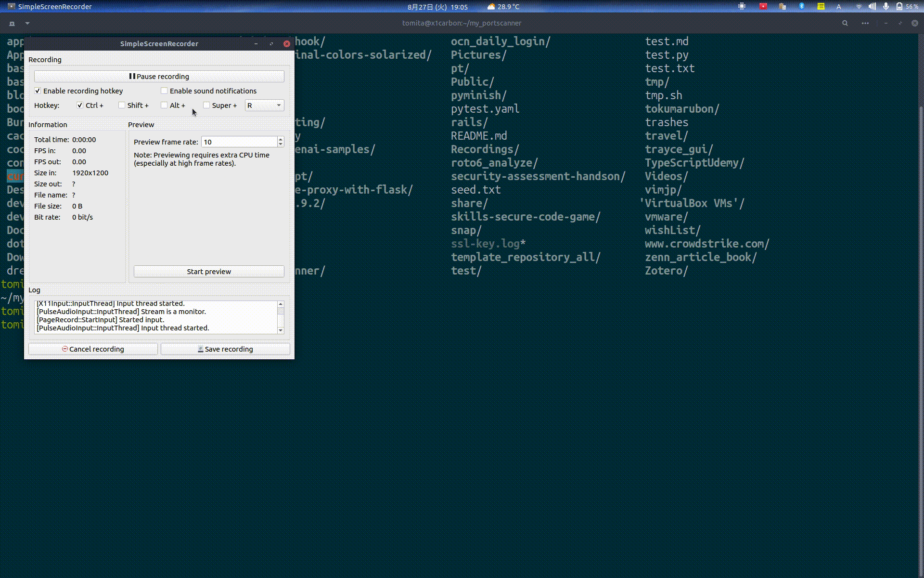Screen dimensions: 924x578
Task: Click the SimpleScreenRecorder app icon in top panel
Action: 12,6
